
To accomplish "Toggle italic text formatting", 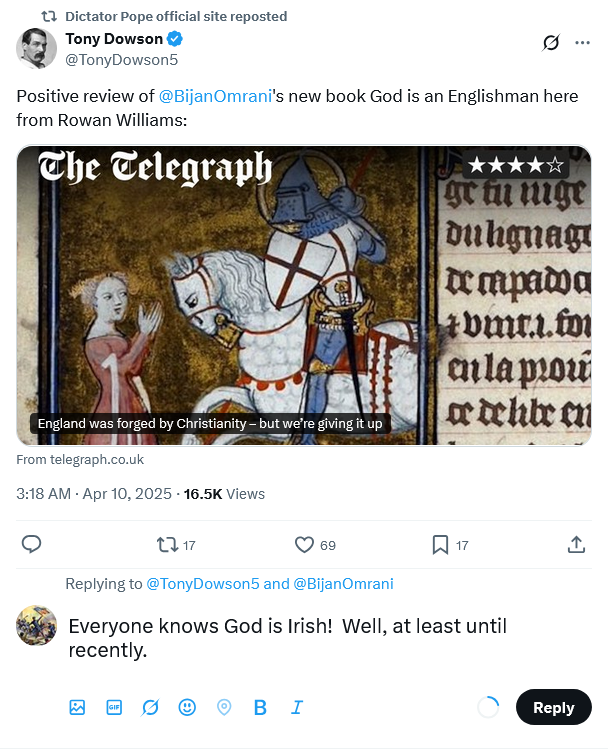I will [x=297, y=707].
